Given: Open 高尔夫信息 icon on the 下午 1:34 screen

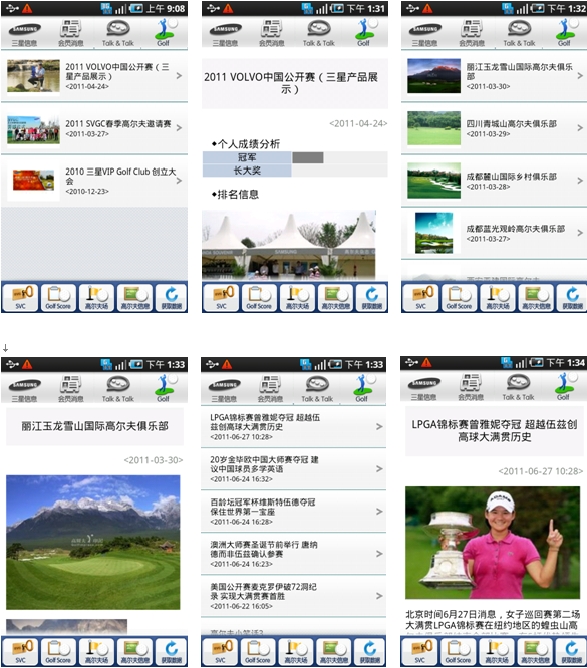Looking at the screenshot, I should (535, 652).
